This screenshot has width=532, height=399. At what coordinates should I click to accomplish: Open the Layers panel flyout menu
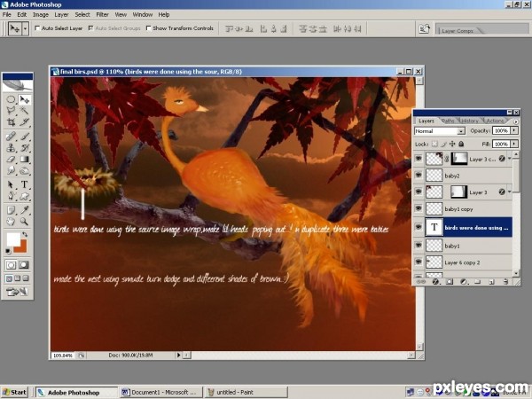[x=516, y=121]
